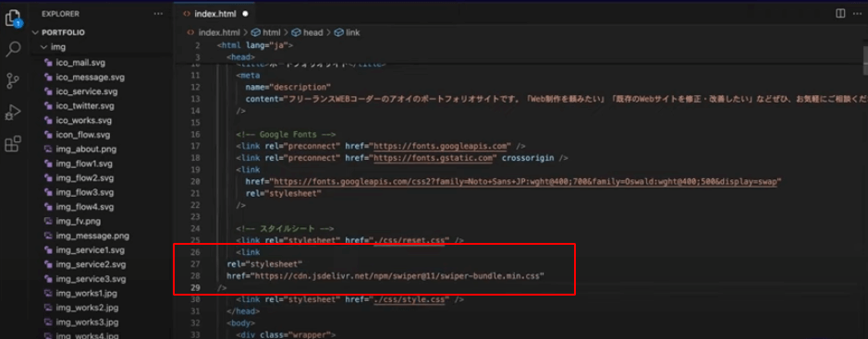
Task: Open editor more actions ellipsis
Action: pos(858,13)
